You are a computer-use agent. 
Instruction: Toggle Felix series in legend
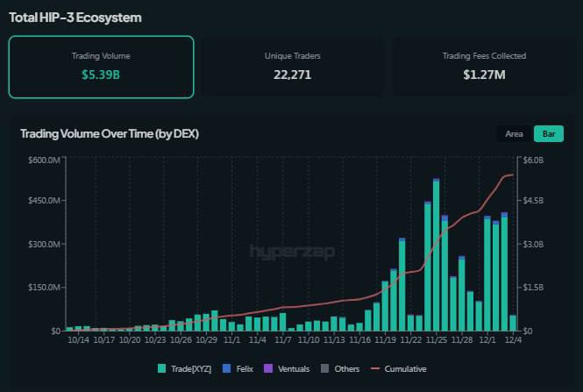[x=244, y=369]
